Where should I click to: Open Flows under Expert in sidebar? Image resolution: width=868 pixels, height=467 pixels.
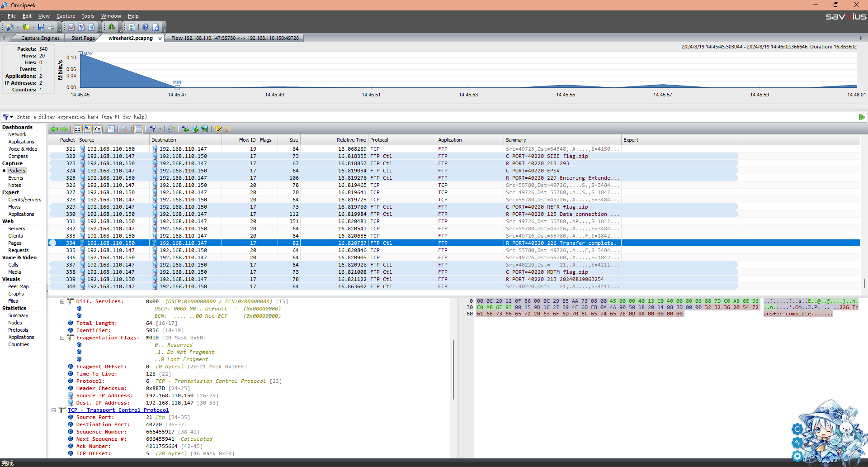[14, 207]
